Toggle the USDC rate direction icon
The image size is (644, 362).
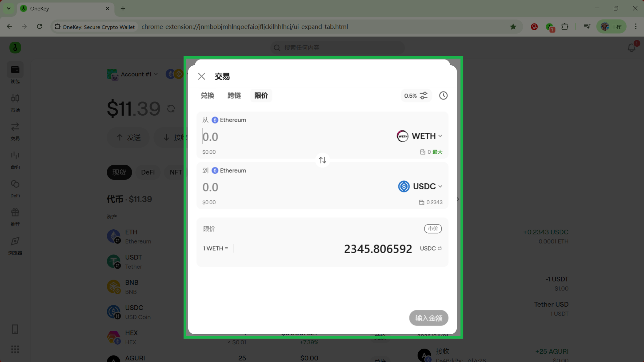pos(440,248)
